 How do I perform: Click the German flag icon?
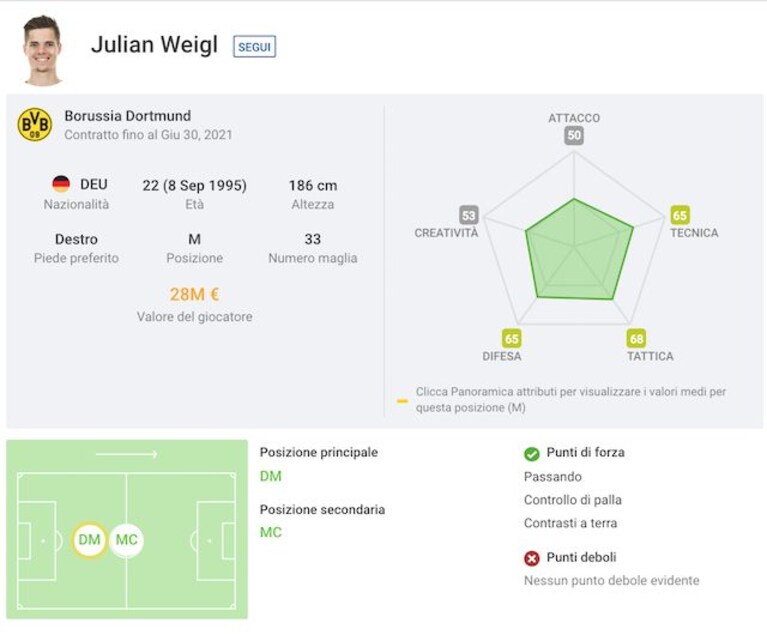[61, 184]
